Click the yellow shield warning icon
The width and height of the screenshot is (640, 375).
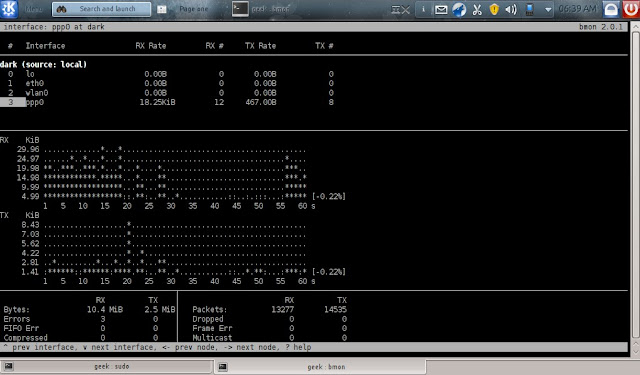coord(494,9)
